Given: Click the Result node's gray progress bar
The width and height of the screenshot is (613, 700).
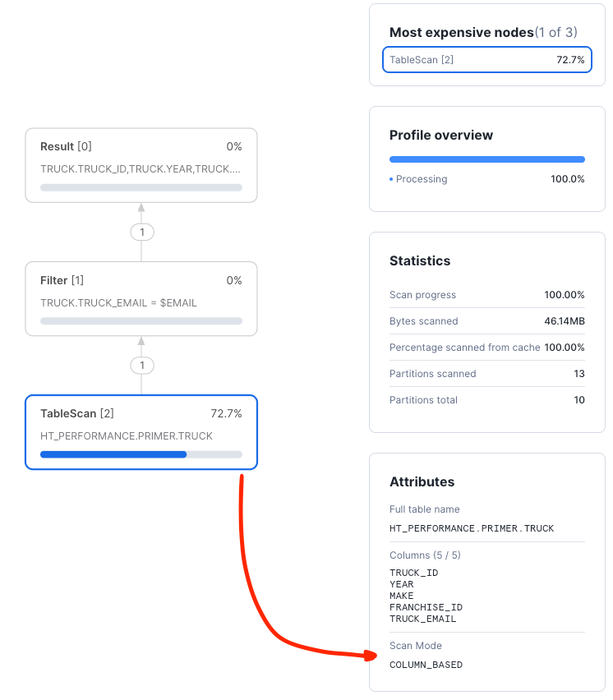Looking at the screenshot, I should click(141, 187).
